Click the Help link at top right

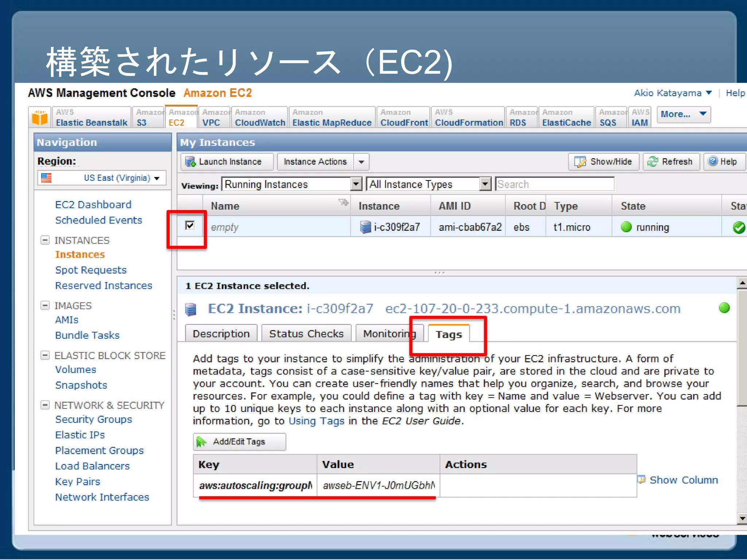(735, 93)
